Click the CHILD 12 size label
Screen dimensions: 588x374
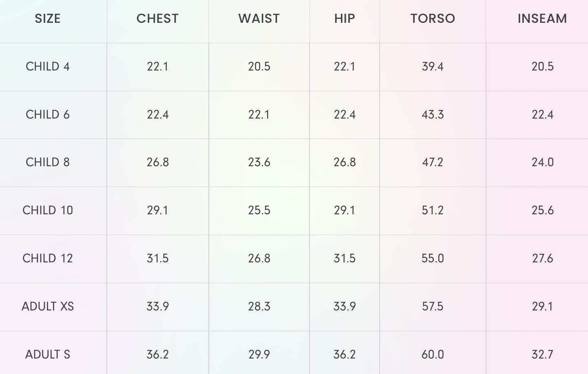coord(48,258)
